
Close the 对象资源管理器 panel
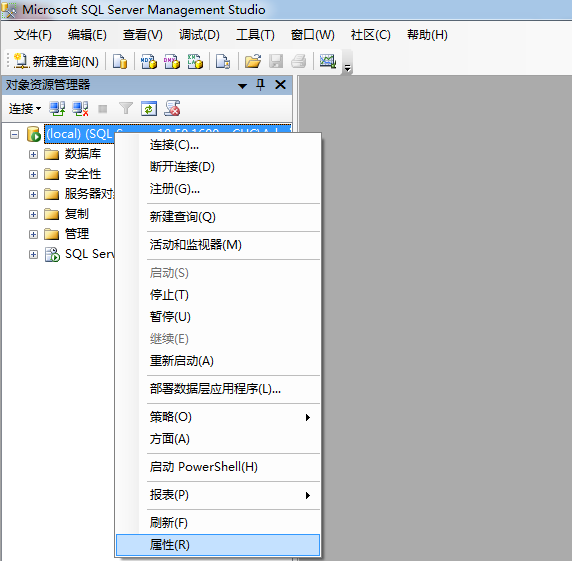tap(280, 85)
